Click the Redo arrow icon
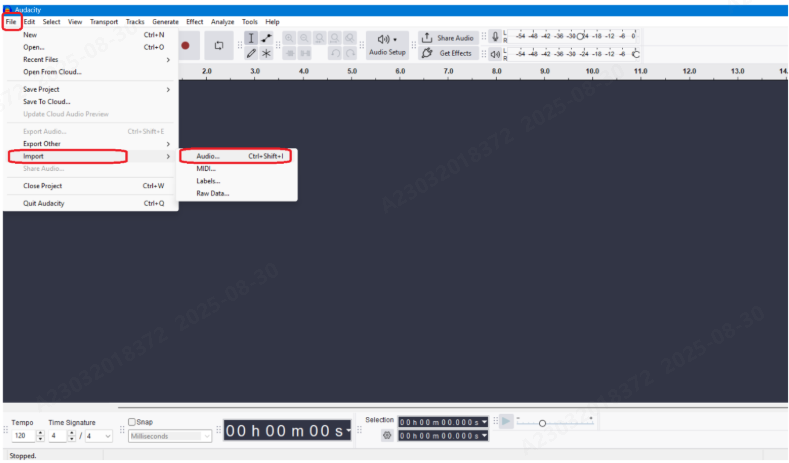This screenshot has height=463, width=789. 350,53
